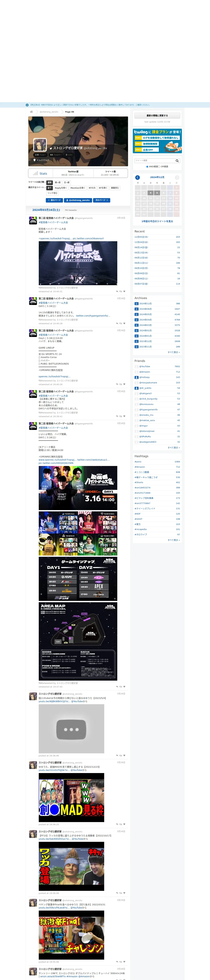Screen dimensions: 210x980
Task: Expand Friends with すべて表示
Action: pyautogui.click(x=174, y=447)
